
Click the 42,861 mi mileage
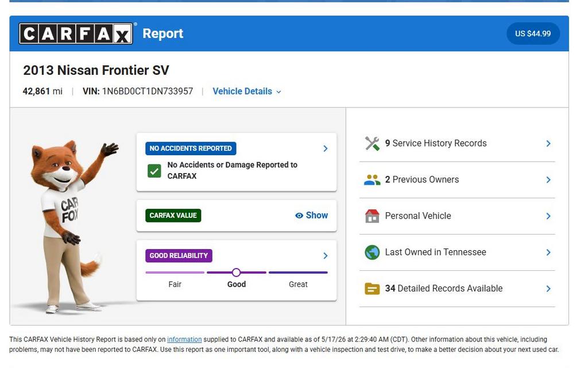coord(42,91)
